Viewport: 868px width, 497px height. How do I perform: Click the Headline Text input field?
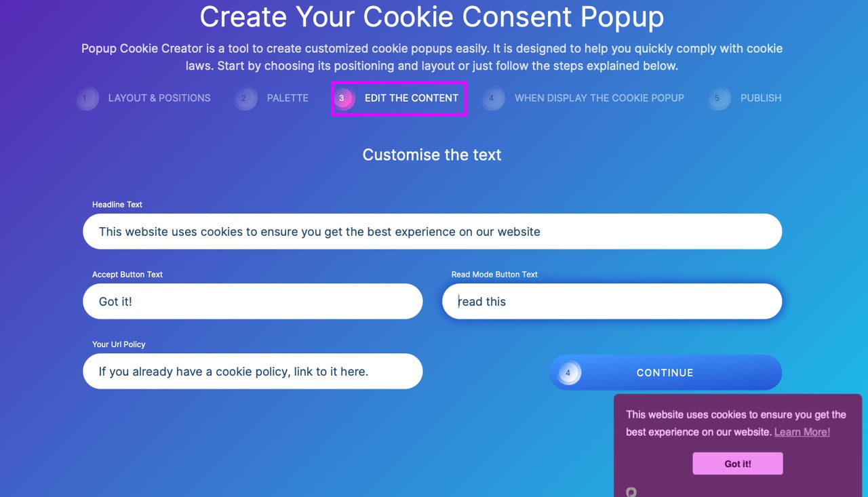pos(432,231)
